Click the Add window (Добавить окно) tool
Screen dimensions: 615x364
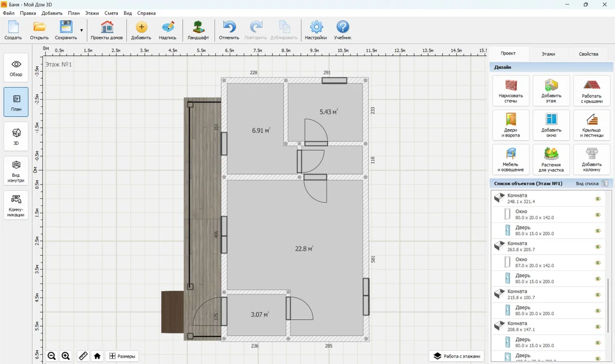(x=551, y=125)
